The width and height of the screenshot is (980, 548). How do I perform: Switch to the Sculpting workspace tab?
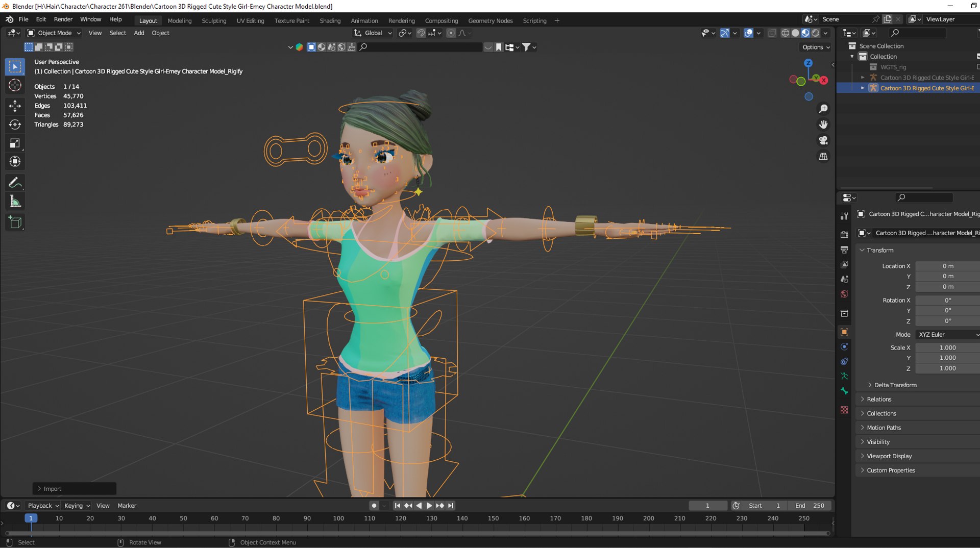(214, 21)
